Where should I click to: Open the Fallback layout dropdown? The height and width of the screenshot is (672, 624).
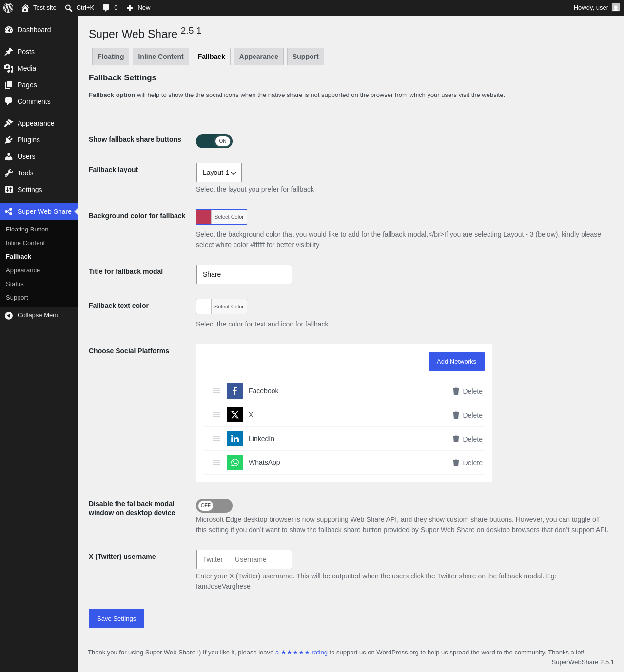pyautogui.click(x=219, y=173)
